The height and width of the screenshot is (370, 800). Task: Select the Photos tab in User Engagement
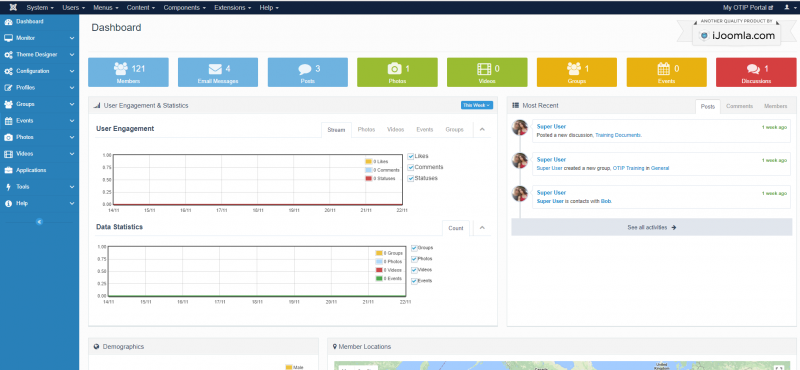point(366,130)
